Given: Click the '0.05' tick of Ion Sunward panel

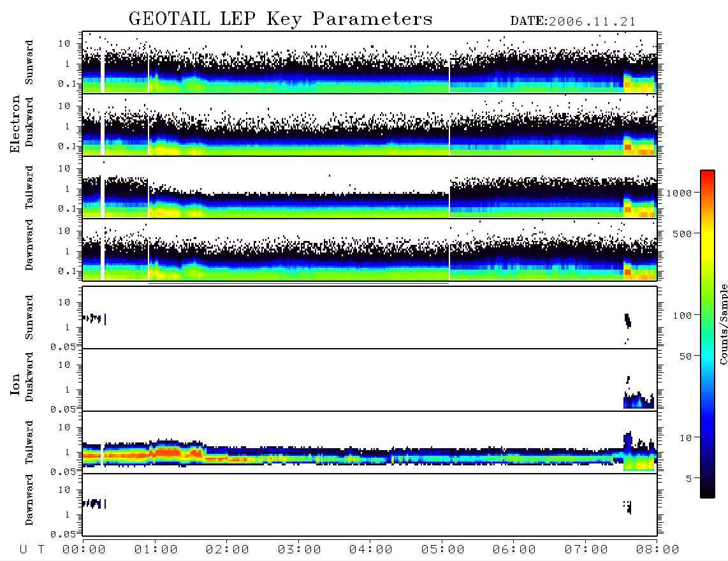Looking at the screenshot, I should click(63, 346).
